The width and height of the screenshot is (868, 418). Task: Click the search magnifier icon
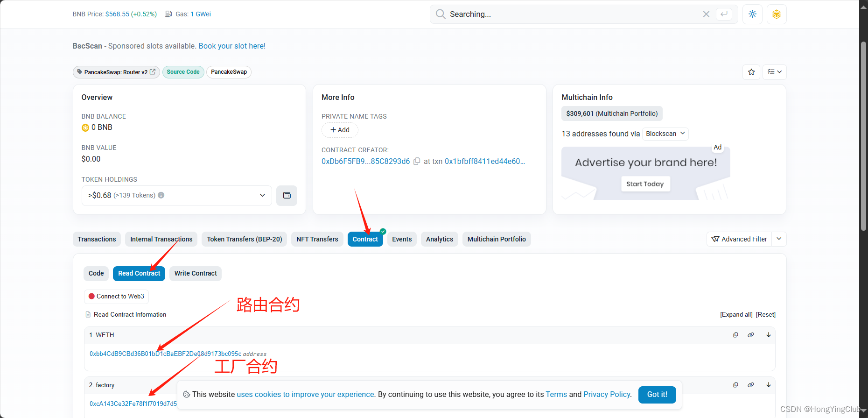click(441, 14)
